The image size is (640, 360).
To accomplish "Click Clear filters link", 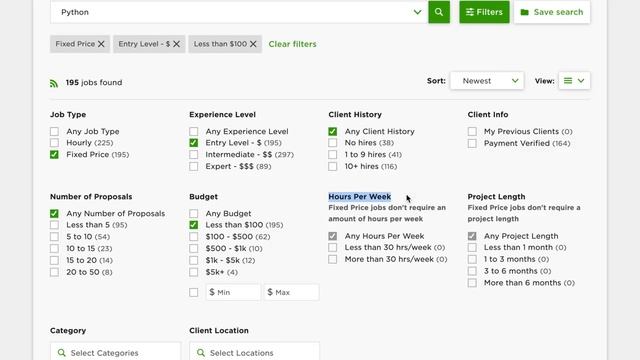I will pos(292,44).
